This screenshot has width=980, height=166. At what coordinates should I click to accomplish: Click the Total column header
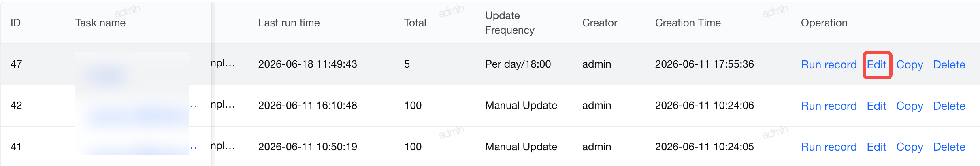[x=415, y=23]
